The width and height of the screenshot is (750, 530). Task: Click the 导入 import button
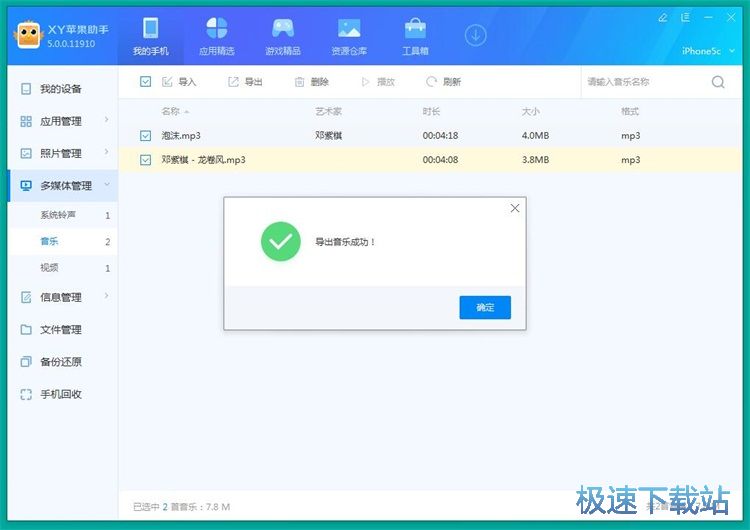point(179,82)
